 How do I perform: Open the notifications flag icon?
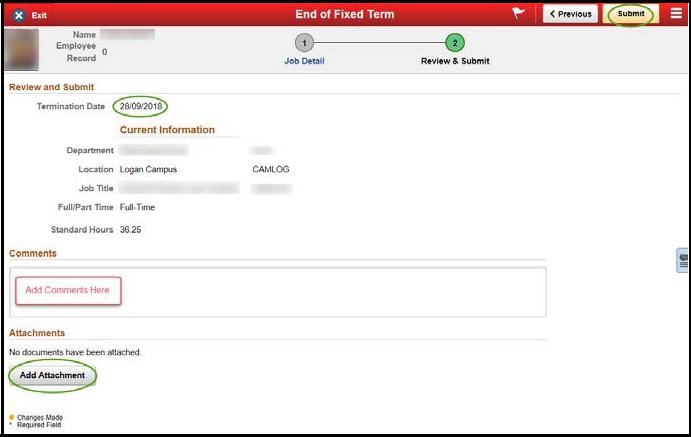[518, 14]
